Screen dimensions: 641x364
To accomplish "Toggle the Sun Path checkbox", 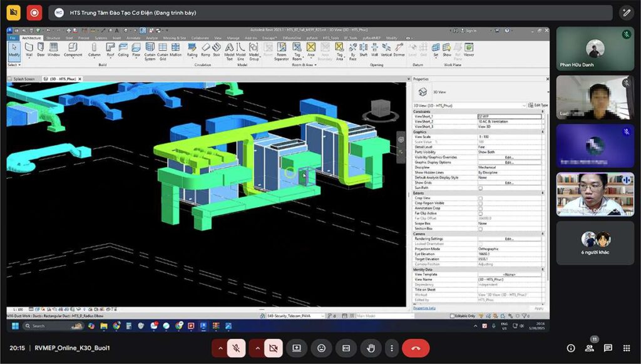I will pyautogui.click(x=480, y=188).
